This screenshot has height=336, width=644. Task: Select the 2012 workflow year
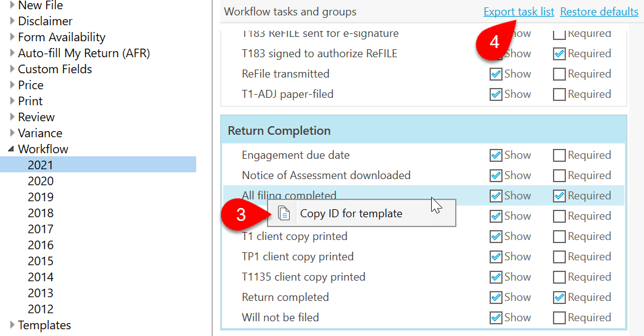point(41,309)
